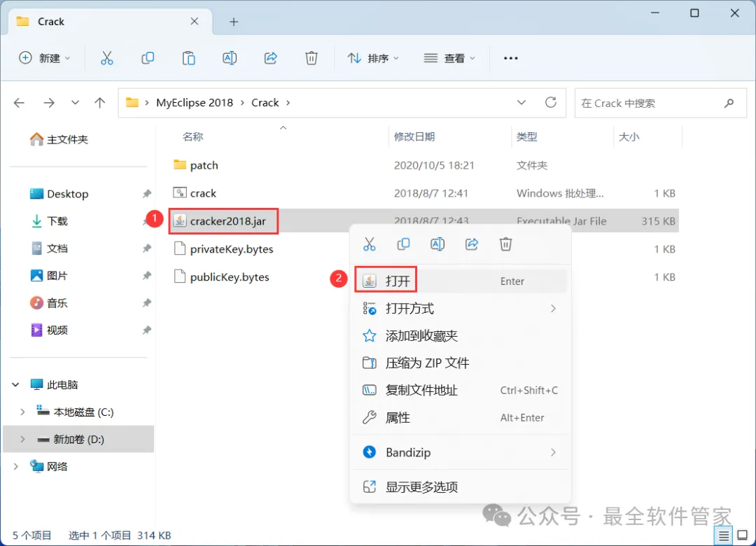
Task: Go back with the left arrow
Action: pyautogui.click(x=20, y=103)
